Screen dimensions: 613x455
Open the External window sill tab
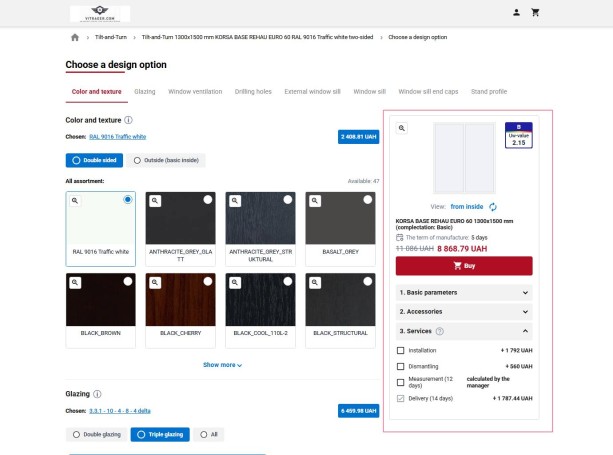coord(312,92)
